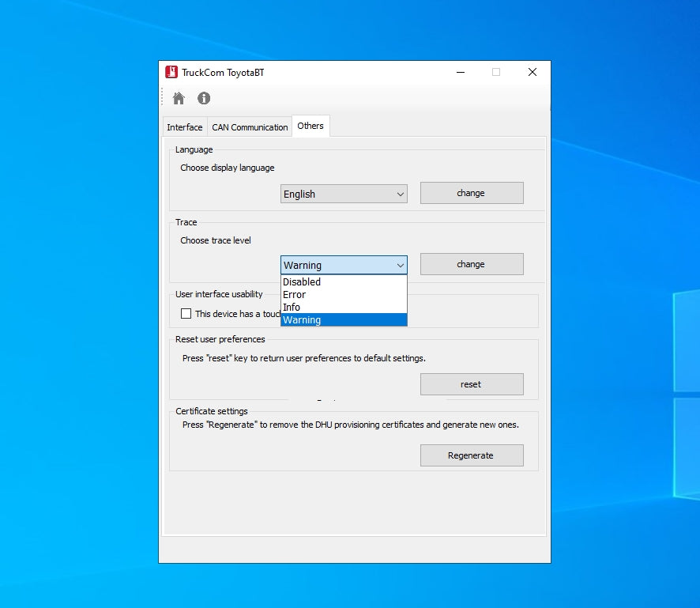Expand the display language dropdown showing English
700x608 pixels.
tap(344, 194)
